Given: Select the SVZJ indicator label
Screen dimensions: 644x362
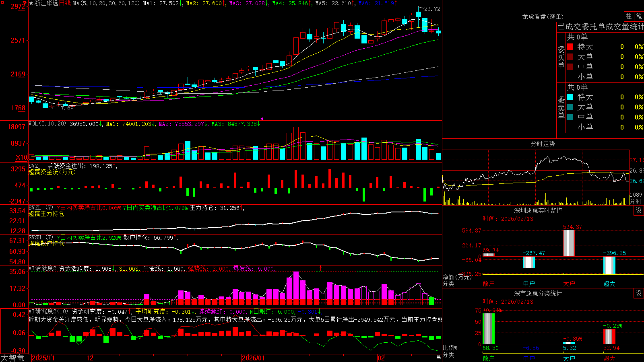Looking at the screenshot, I should (35, 166).
